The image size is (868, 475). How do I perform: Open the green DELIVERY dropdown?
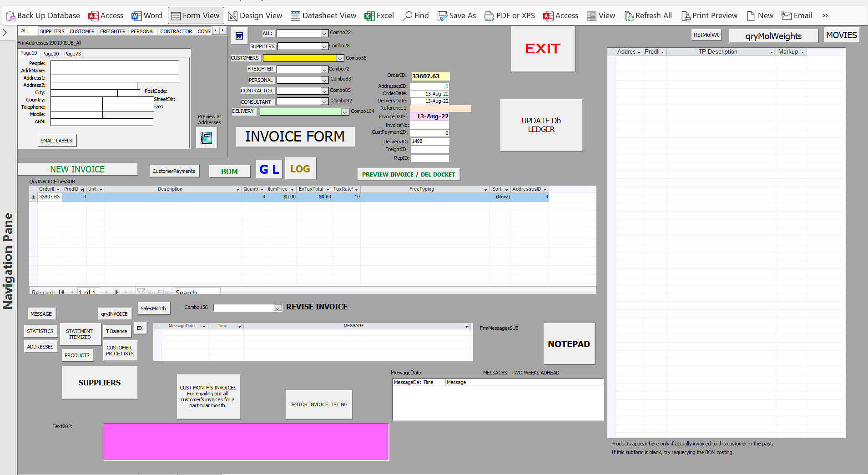click(345, 112)
